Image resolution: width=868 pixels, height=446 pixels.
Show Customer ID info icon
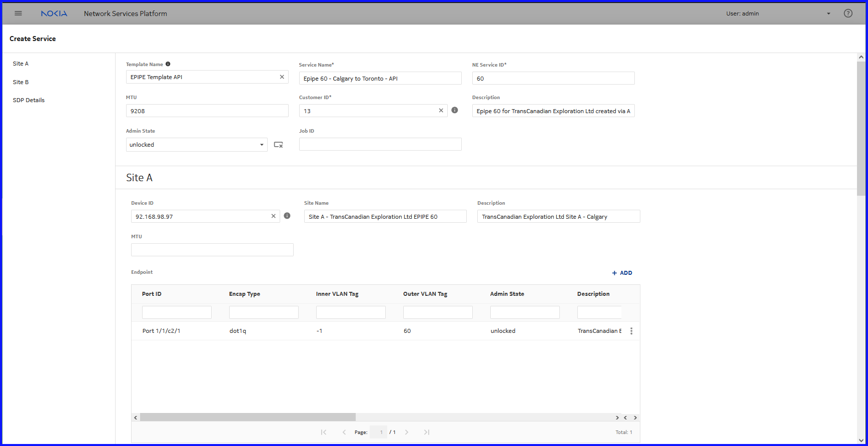click(x=455, y=110)
